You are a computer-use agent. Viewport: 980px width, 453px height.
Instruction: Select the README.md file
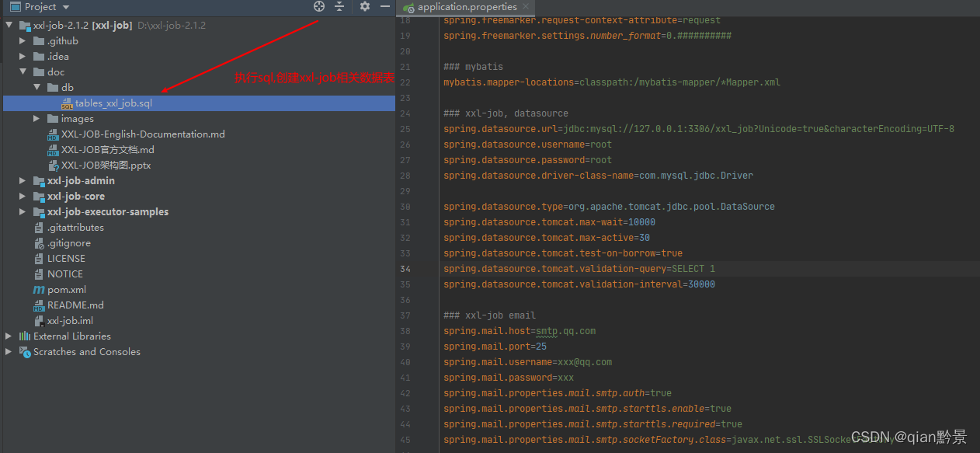pyautogui.click(x=75, y=305)
